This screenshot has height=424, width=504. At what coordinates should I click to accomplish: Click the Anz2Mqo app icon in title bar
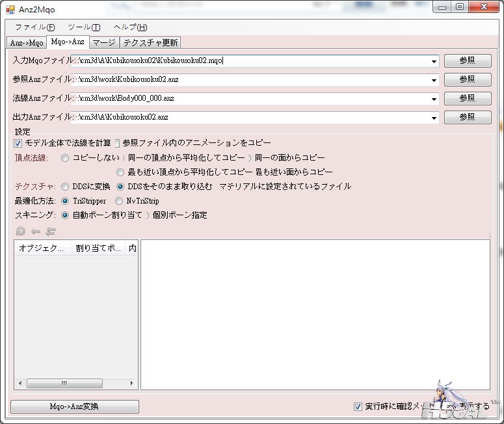click(x=10, y=9)
